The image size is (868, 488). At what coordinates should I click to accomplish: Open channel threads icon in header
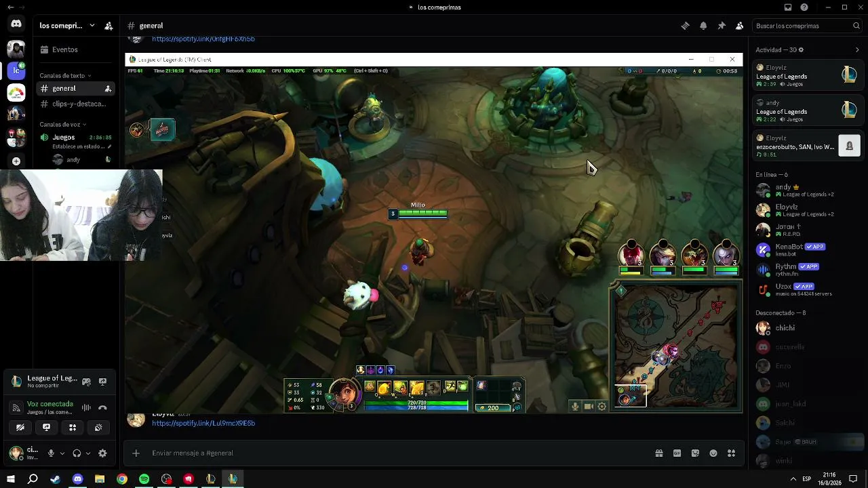pyautogui.click(x=686, y=26)
